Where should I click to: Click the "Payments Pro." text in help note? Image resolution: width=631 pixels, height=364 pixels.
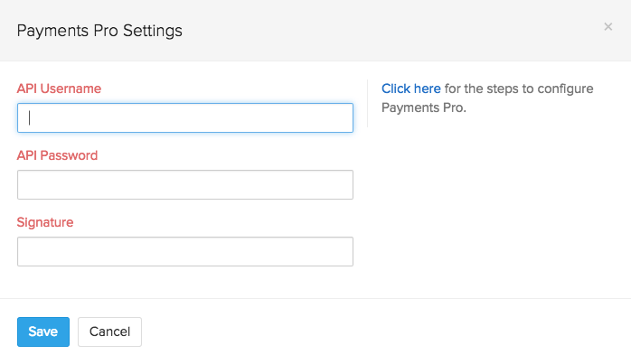coord(423,107)
